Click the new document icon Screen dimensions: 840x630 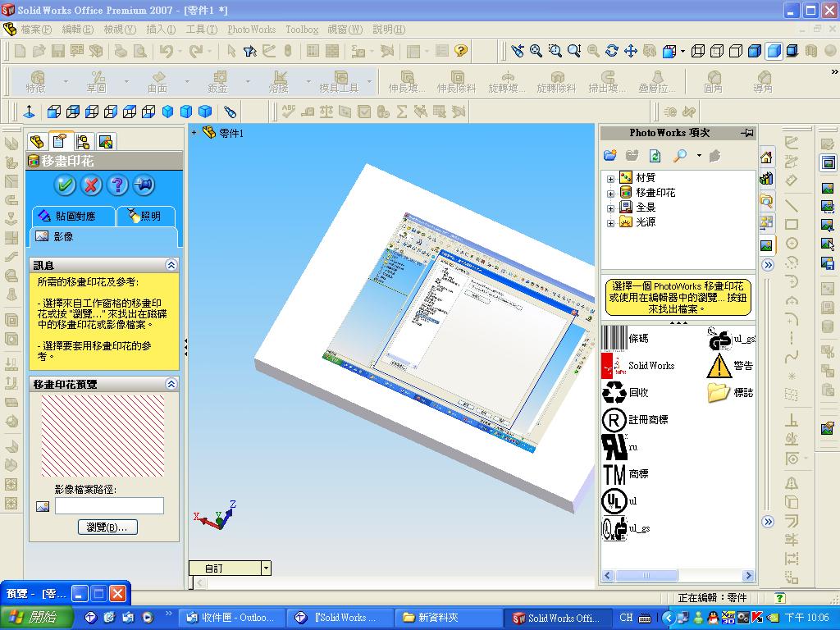tap(20, 51)
